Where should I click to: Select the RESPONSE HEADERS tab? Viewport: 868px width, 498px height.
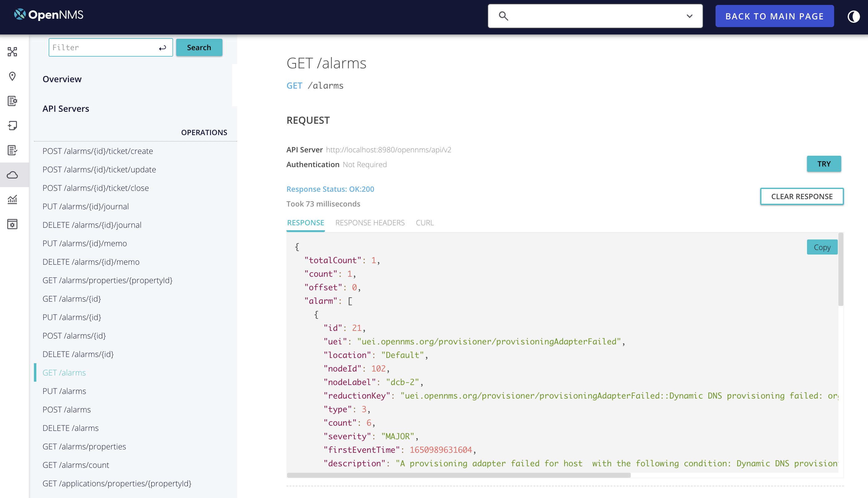pos(370,222)
